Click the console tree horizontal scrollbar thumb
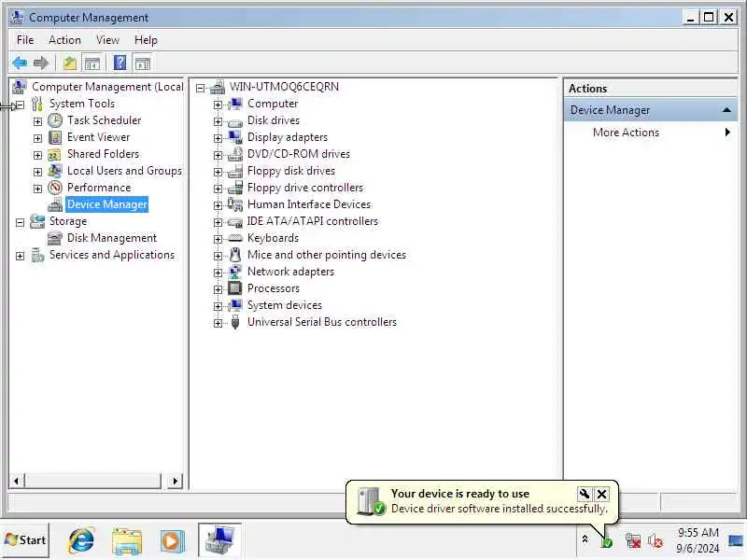The width and height of the screenshot is (747, 560). click(x=93, y=481)
